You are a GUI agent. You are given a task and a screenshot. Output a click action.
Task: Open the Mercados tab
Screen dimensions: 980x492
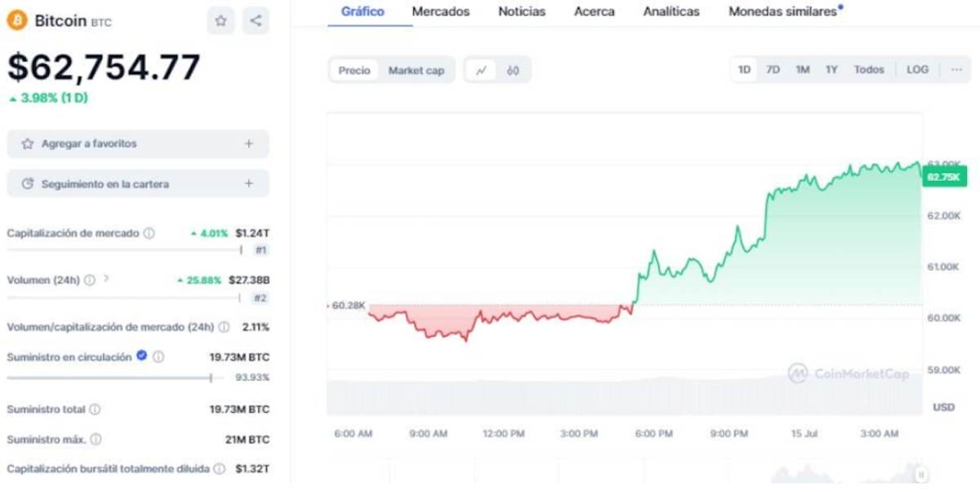441,11
